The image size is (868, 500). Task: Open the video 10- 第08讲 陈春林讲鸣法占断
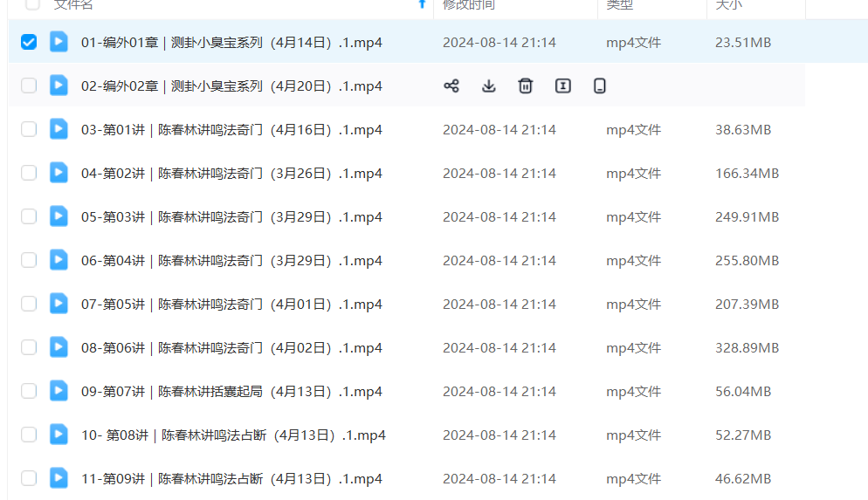click(x=233, y=435)
